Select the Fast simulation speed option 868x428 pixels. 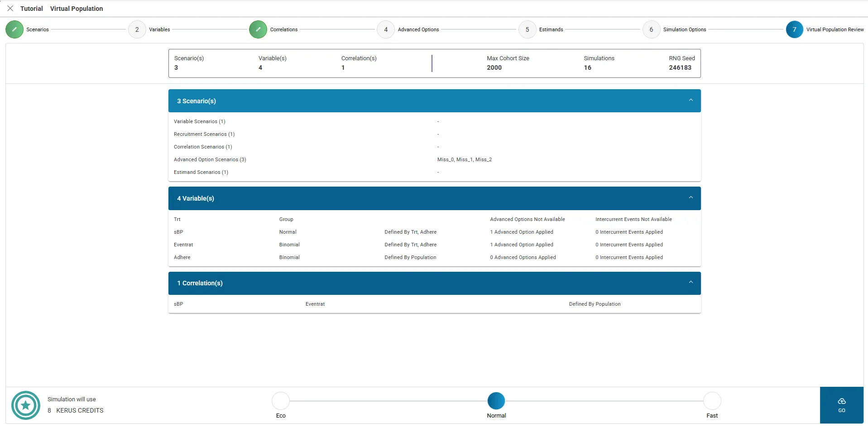point(712,401)
